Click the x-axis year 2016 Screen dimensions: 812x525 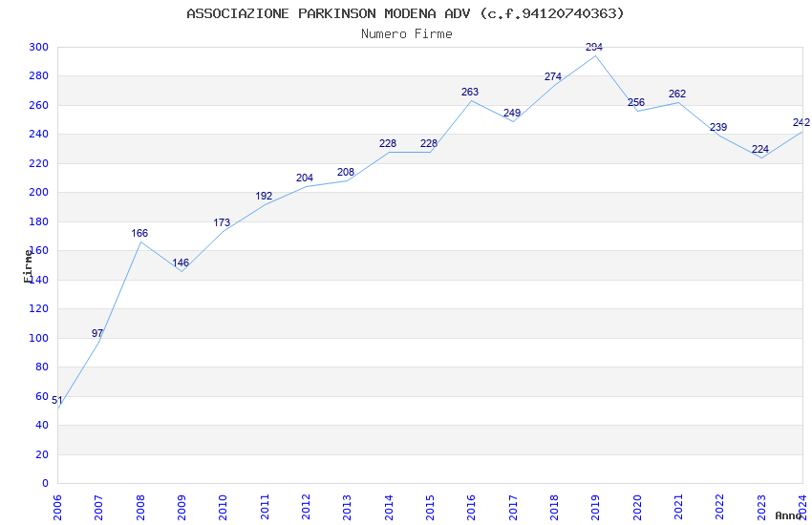pyautogui.click(x=471, y=508)
